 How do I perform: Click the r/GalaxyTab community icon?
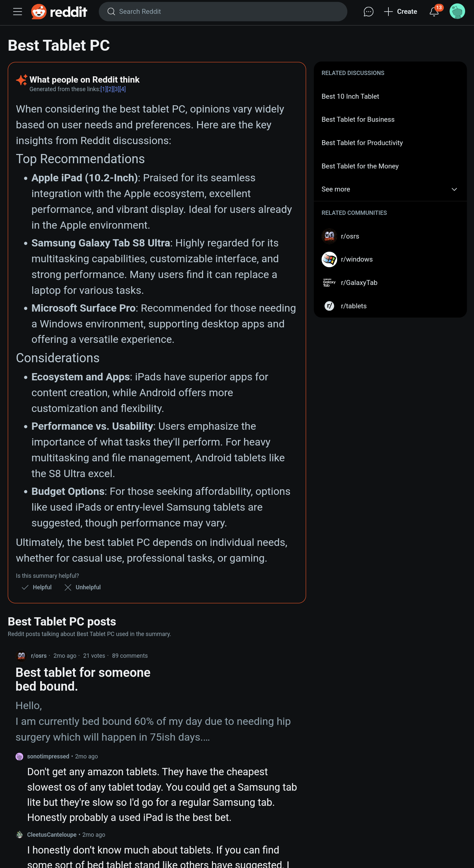click(329, 283)
